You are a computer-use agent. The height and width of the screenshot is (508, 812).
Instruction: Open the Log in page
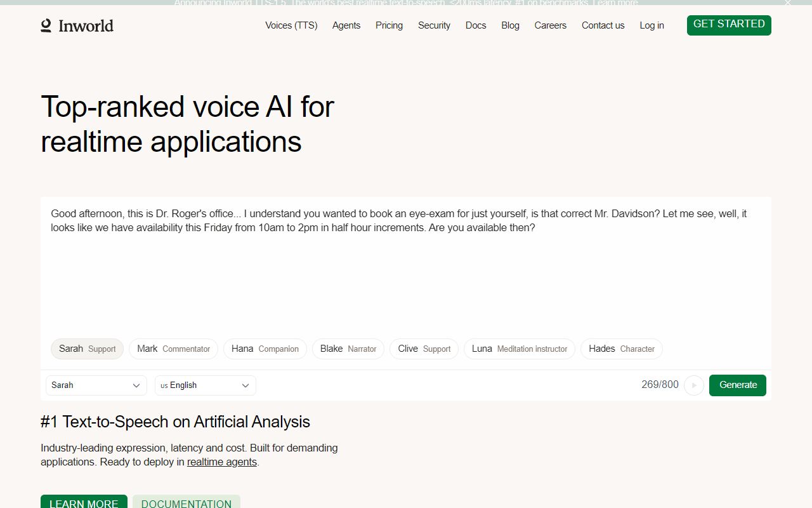point(652,25)
